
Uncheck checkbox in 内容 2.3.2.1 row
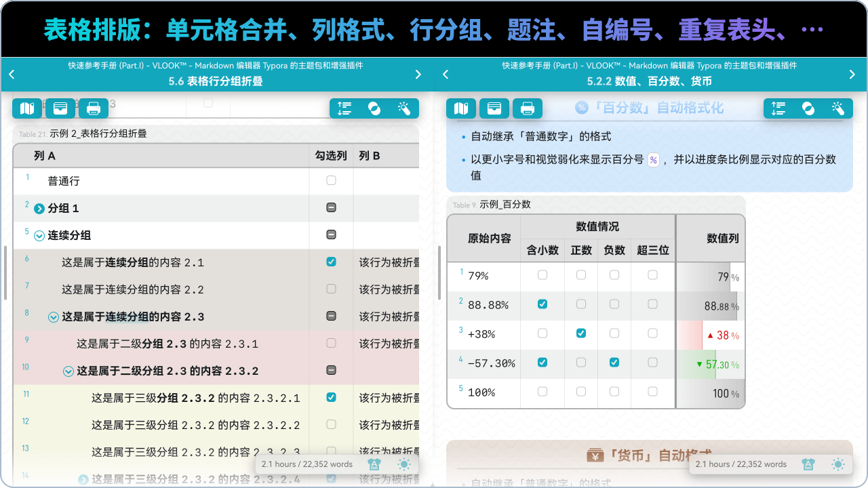331,397
